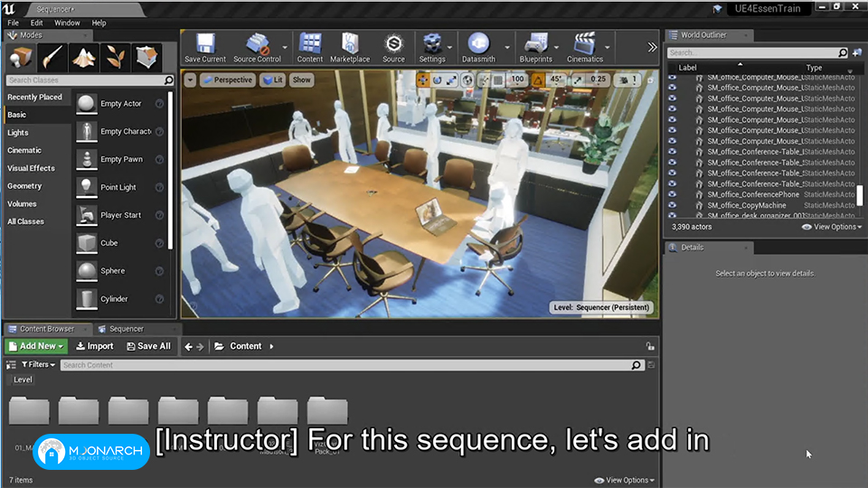The width and height of the screenshot is (868, 488).
Task: Open the Filters dropdown in Content Browser
Action: tap(38, 364)
